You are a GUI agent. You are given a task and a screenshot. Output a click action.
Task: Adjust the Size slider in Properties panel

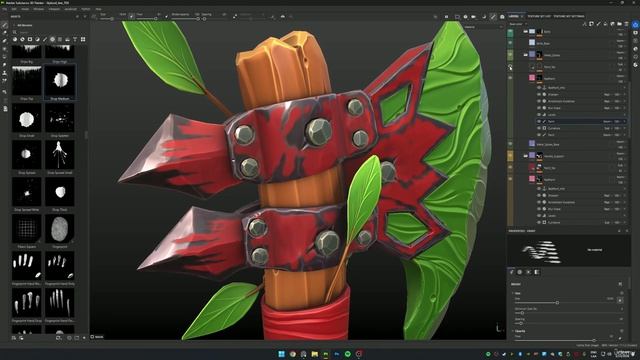point(564,303)
